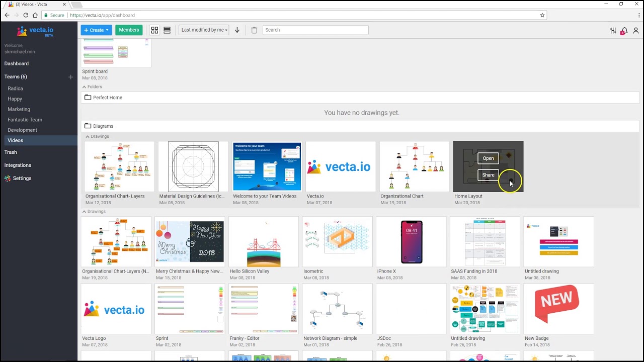Open Isometric drawing thumbnail
Screen dimensions: 644x362
(338, 242)
